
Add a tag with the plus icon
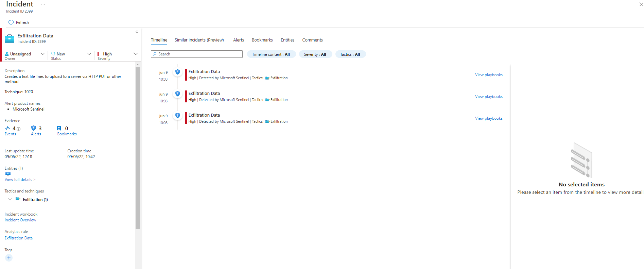coord(9,258)
